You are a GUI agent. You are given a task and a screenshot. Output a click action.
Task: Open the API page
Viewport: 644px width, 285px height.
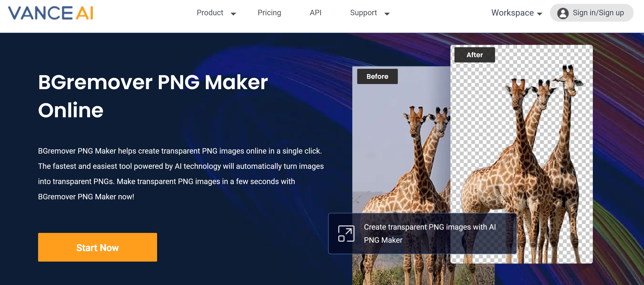pyautogui.click(x=315, y=13)
